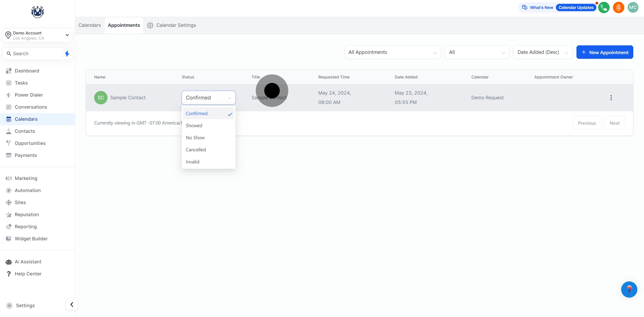This screenshot has width=644, height=317.
Task: Click the Next pagination button
Action: coord(614,123)
